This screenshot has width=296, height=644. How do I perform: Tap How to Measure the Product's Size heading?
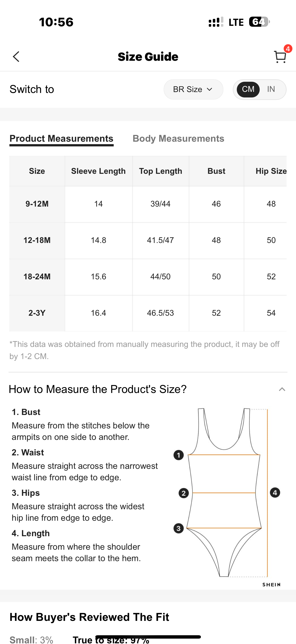(98, 389)
